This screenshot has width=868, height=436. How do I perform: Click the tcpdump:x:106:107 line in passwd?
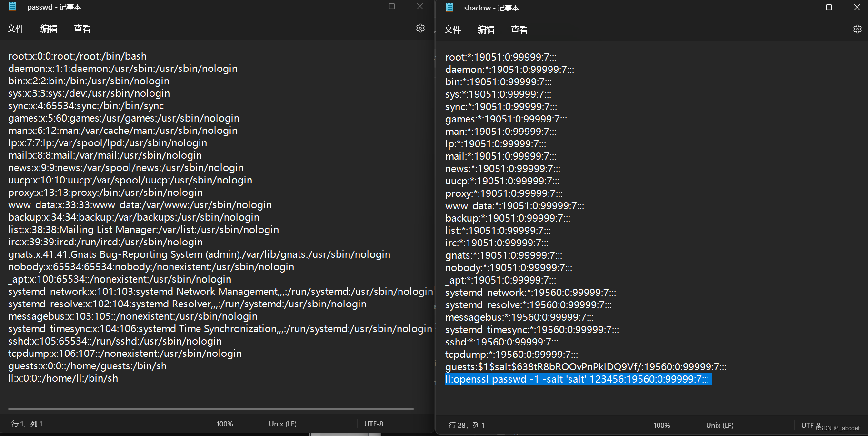(x=125, y=354)
